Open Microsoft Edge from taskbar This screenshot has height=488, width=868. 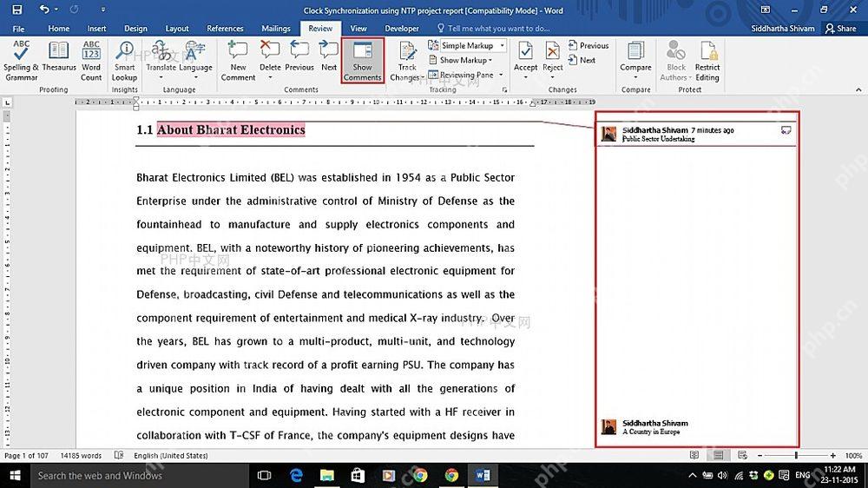click(296, 475)
